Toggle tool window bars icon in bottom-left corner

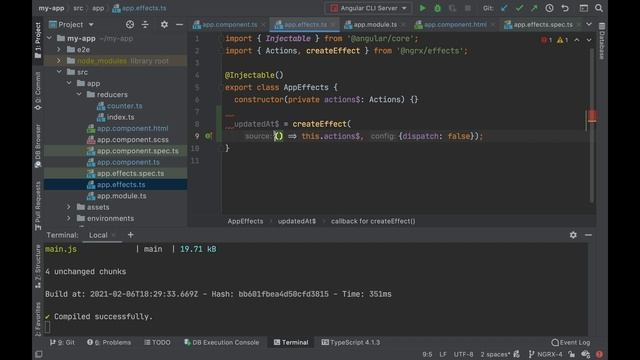click(x=39, y=354)
